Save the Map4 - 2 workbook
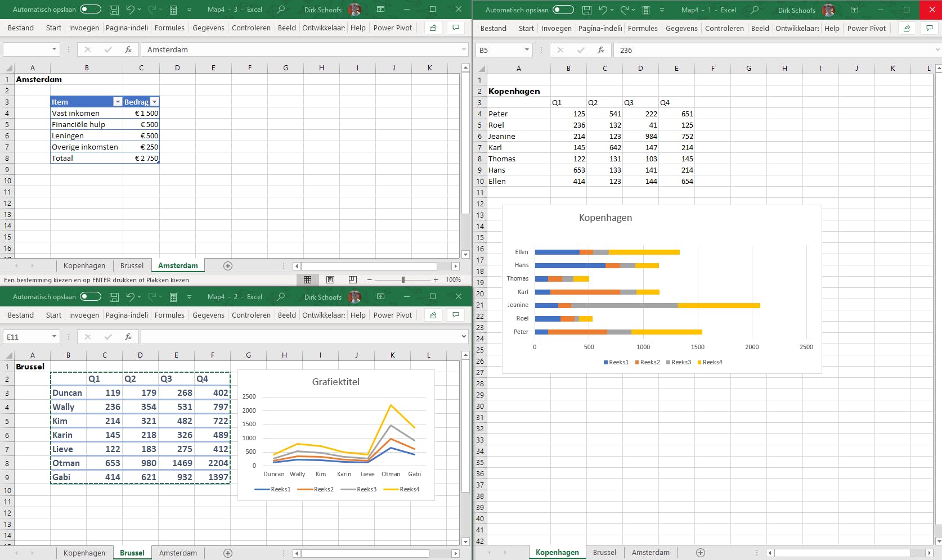The width and height of the screenshot is (942, 560). click(114, 297)
